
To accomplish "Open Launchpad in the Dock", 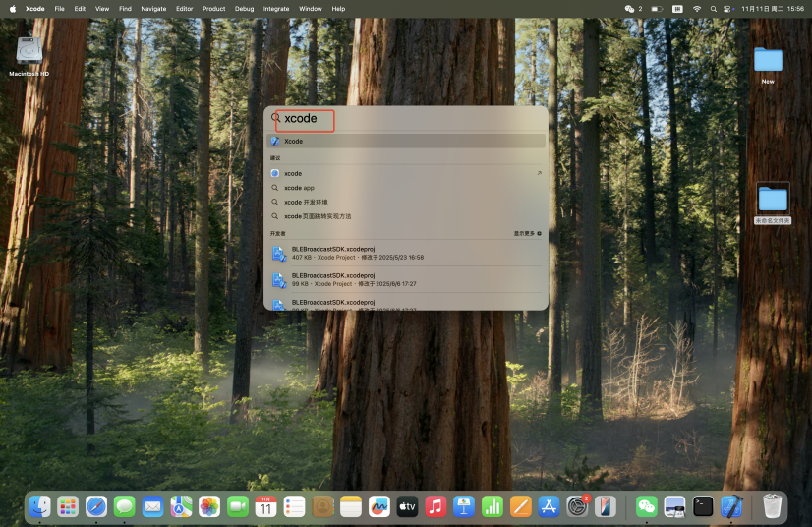I will tap(68, 506).
